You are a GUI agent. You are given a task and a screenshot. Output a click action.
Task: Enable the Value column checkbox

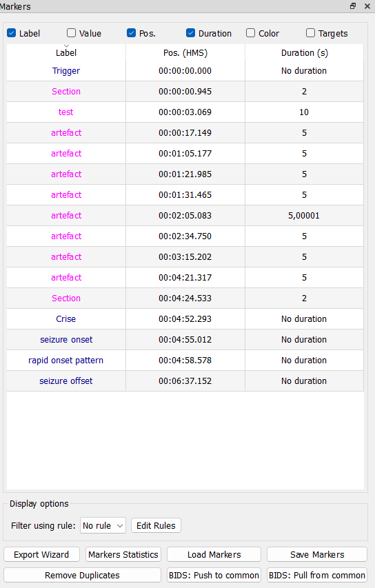71,33
